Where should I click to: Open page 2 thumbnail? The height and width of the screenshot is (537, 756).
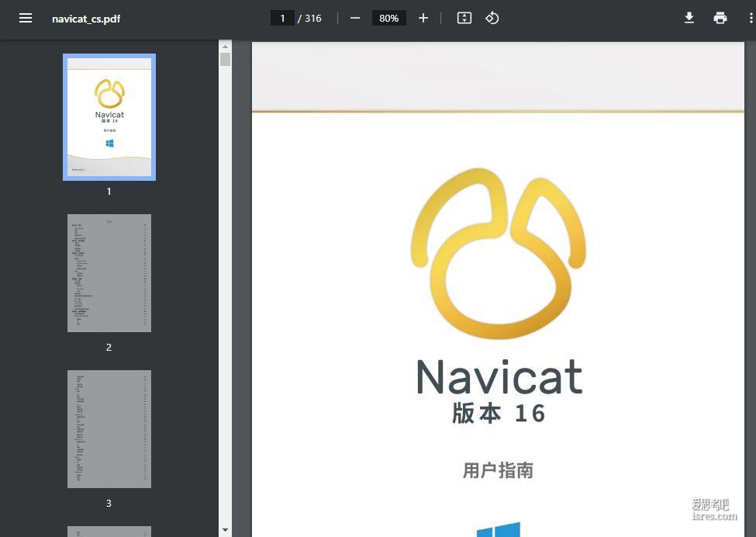[x=109, y=273]
